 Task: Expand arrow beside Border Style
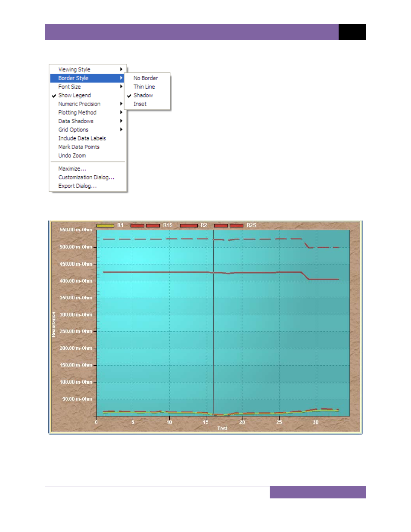tap(121, 78)
